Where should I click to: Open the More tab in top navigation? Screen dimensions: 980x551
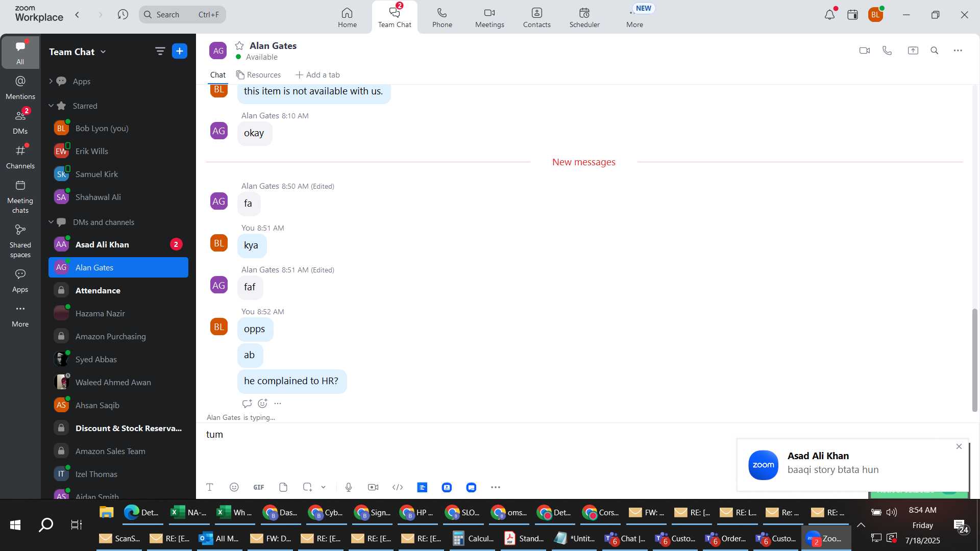[x=634, y=17]
